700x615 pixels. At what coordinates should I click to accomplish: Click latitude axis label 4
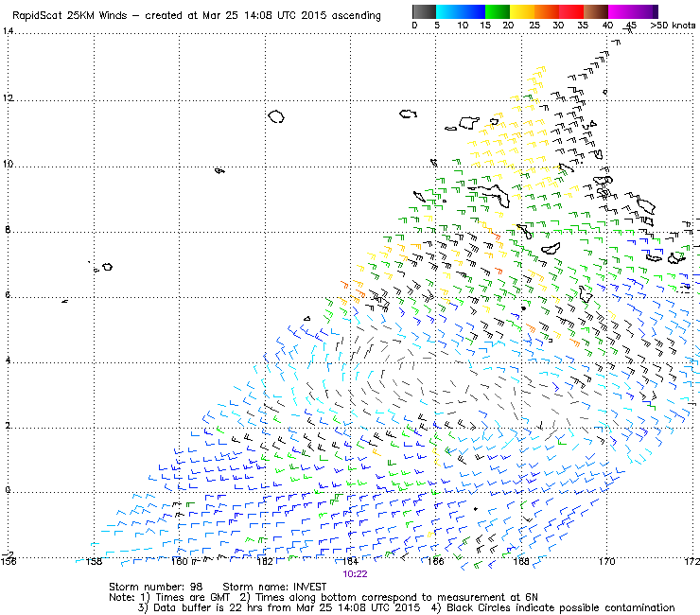pyautogui.click(x=8, y=360)
